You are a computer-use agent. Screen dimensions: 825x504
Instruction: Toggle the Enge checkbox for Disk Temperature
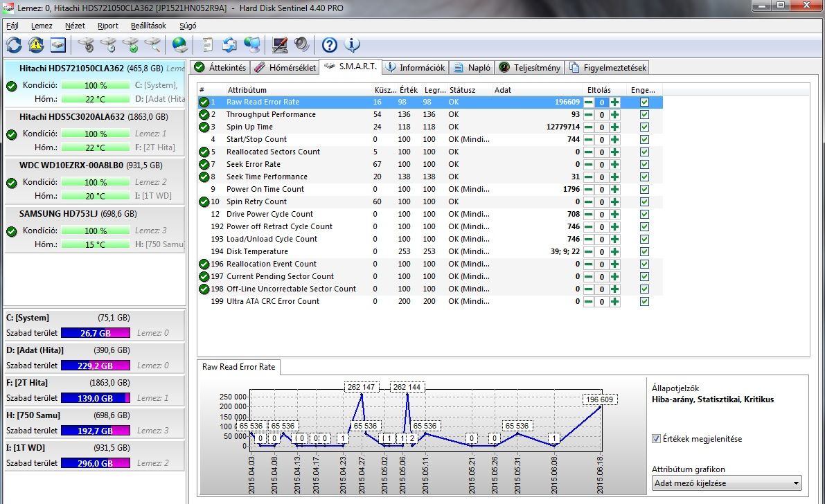pyautogui.click(x=644, y=251)
